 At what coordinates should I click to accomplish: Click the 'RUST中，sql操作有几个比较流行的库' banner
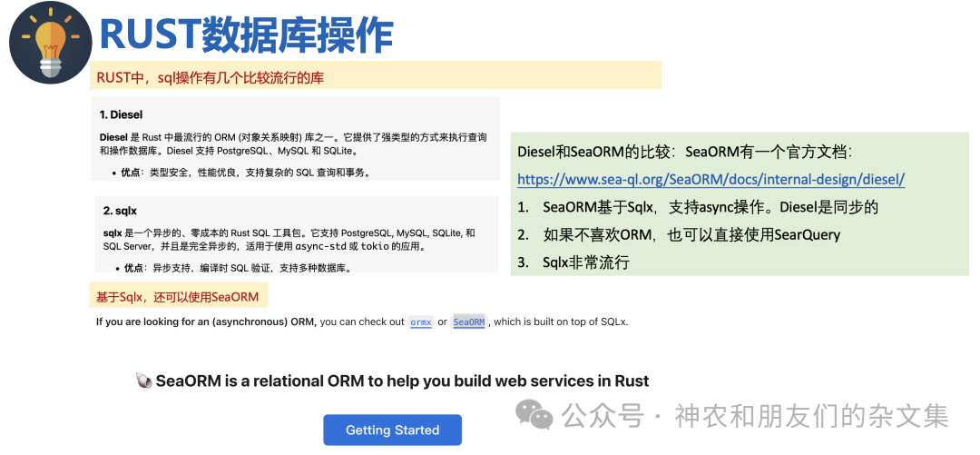376,75
